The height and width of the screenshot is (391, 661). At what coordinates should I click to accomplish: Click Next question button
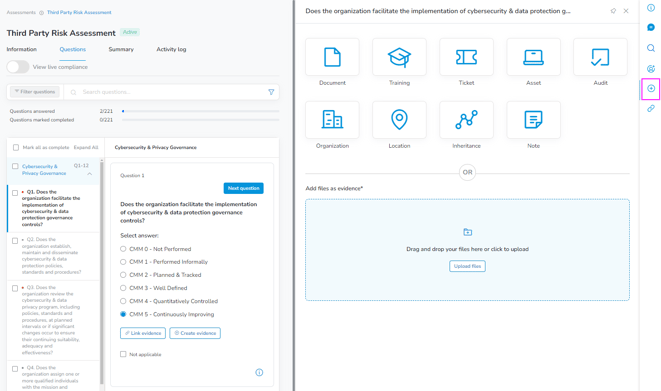coord(244,188)
